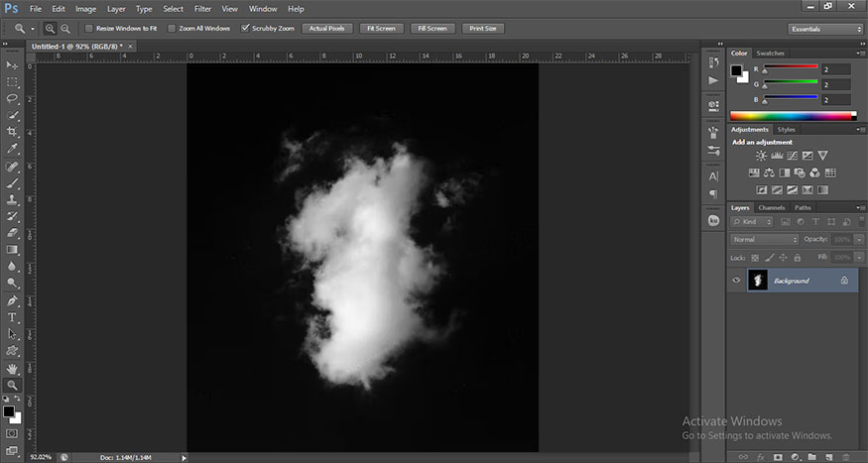868x463 pixels.
Task: Select the Gradient tool
Action: (x=12, y=250)
